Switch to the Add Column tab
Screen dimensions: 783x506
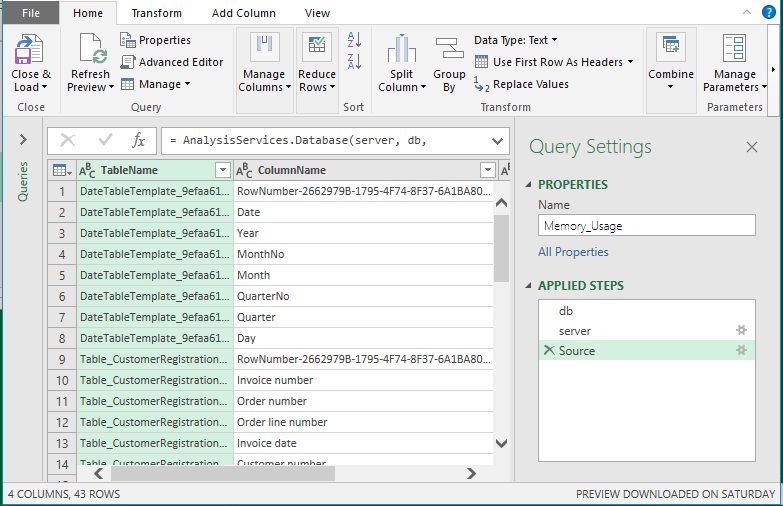tap(244, 13)
